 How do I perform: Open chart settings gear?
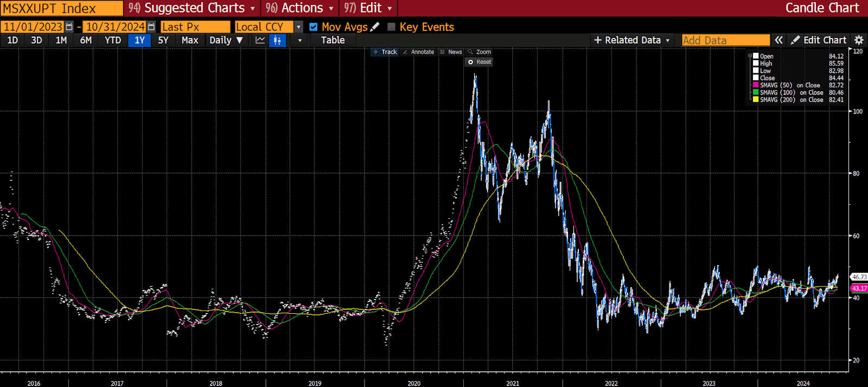[x=859, y=40]
